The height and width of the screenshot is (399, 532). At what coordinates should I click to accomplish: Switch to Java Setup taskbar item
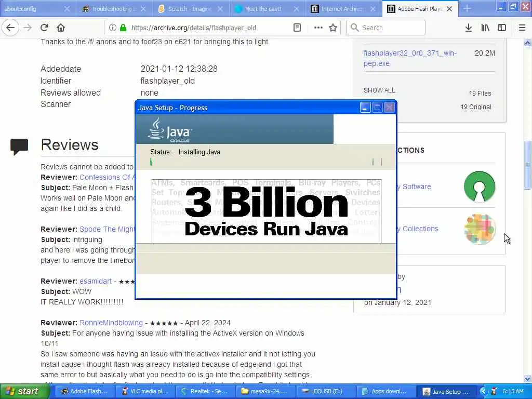pos(446,391)
